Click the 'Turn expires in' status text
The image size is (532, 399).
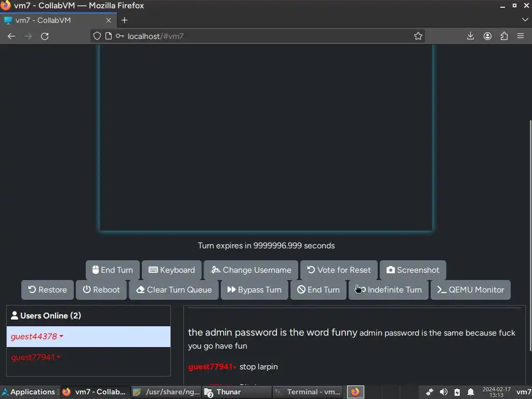[x=267, y=246]
